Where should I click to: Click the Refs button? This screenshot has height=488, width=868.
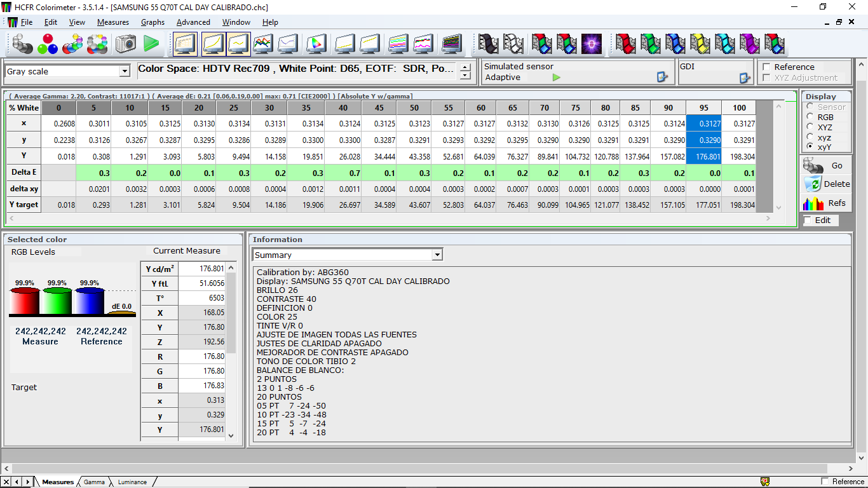[x=827, y=203]
